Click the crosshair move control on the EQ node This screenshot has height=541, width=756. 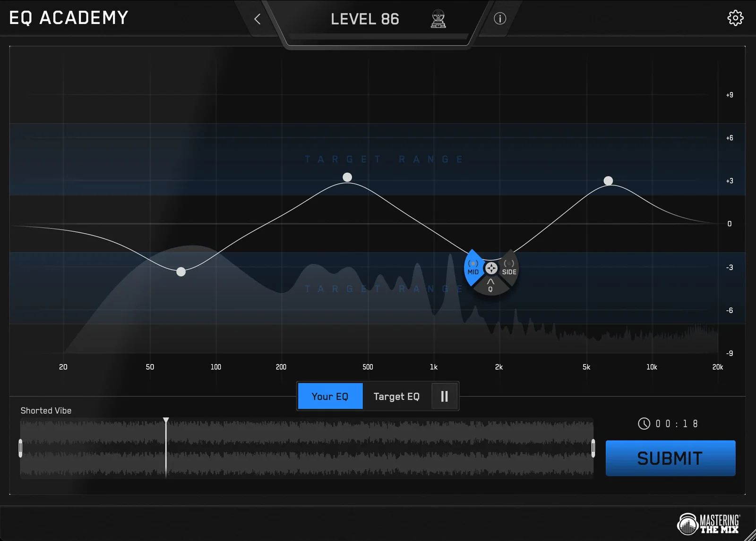click(x=491, y=268)
